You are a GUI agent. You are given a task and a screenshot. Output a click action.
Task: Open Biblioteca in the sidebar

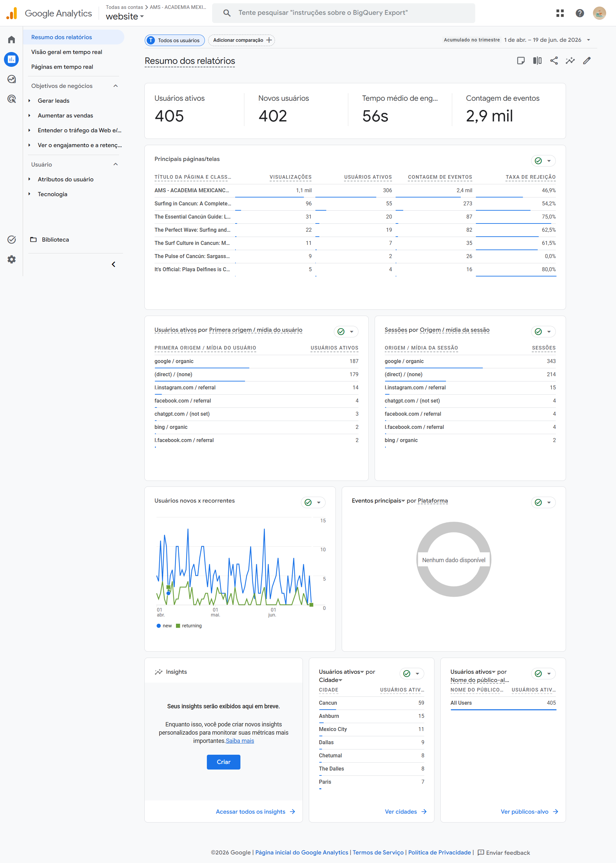(x=55, y=240)
